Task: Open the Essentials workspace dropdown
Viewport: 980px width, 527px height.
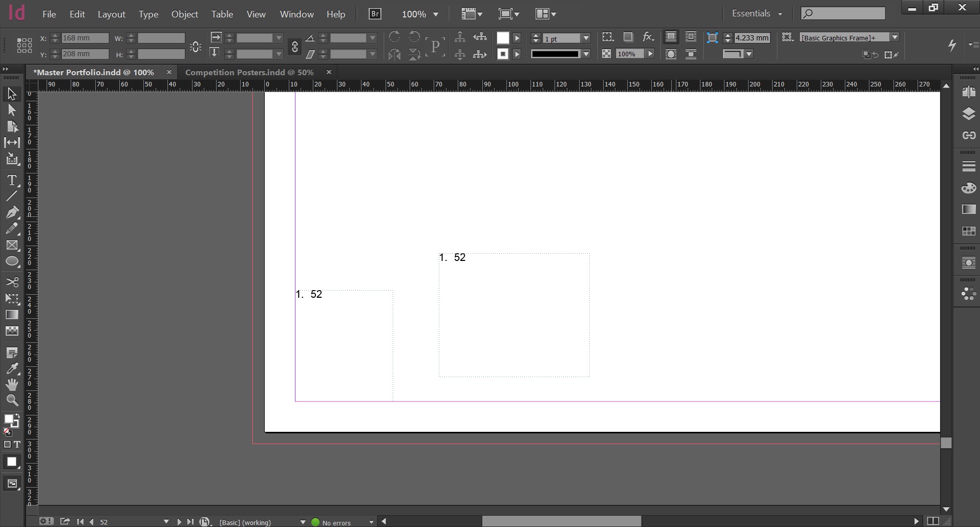Action: tap(757, 14)
